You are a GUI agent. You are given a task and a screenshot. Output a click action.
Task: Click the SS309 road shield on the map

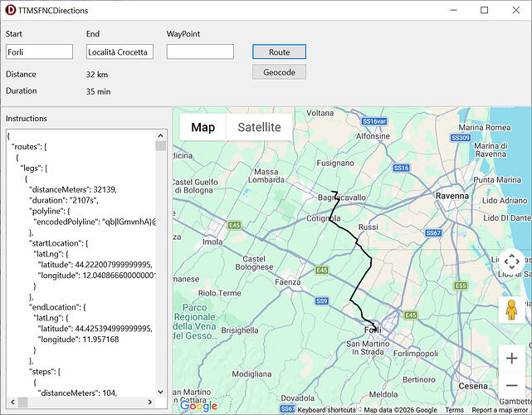[x=461, y=138]
